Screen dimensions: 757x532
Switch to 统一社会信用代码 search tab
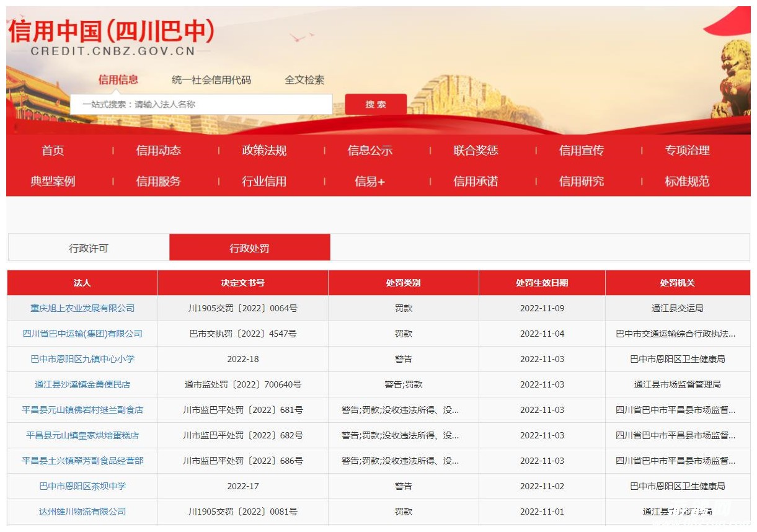click(211, 80)
